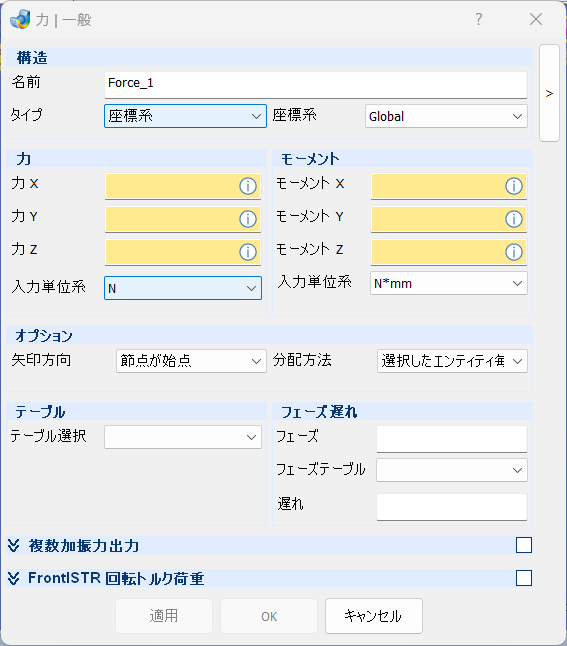Expand the side panel with the > arrow
Viewport: 567px width, 646px height.
click(x=549, y=94)
